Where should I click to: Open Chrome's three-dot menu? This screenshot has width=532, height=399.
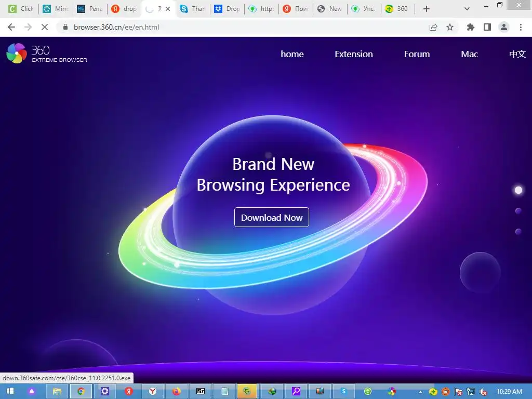[521, 27]
